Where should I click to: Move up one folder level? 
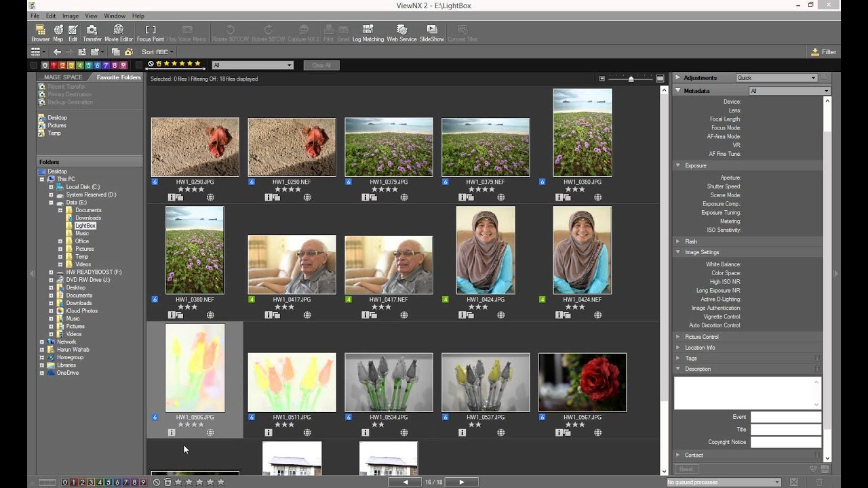pyautogui.click(x=82, y=52)
